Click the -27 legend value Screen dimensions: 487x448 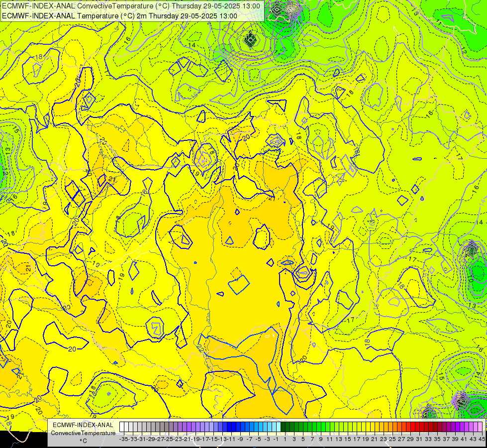[160, 439]
